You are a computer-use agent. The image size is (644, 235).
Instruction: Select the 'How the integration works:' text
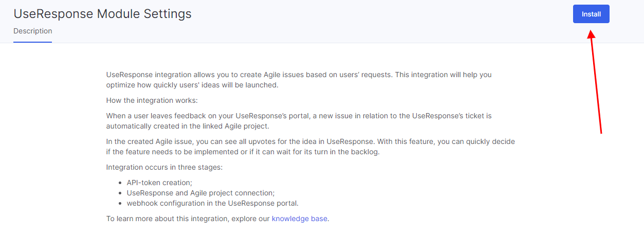152,100
